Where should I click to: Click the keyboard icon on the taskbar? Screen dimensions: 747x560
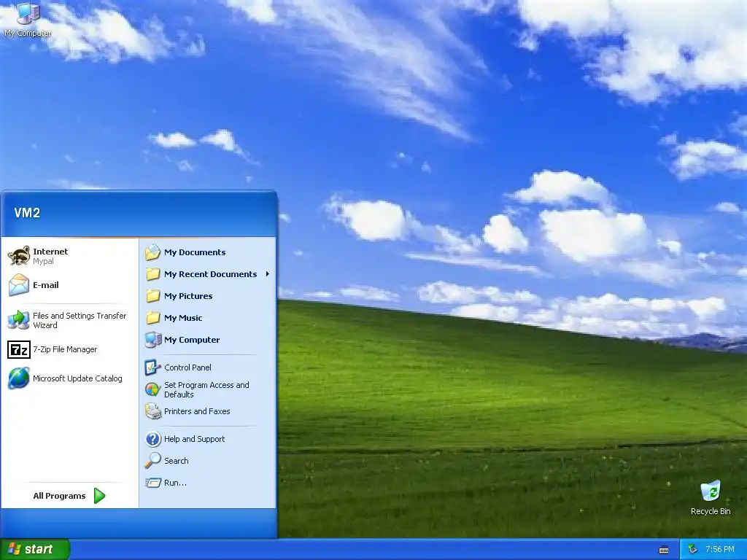(x=664, y=550)
